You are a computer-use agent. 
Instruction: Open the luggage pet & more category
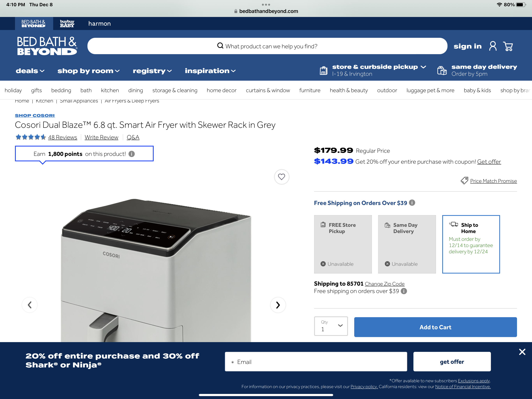pos(430,90)
